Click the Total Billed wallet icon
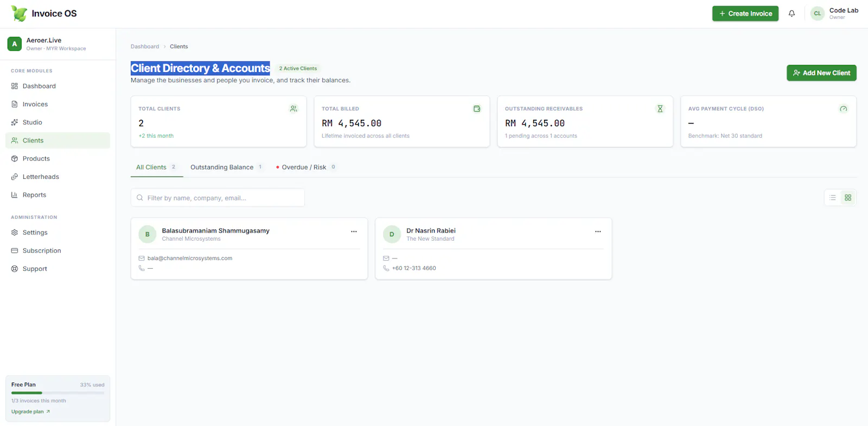Screen dimensions: 868x426 [x=477, y=109]
